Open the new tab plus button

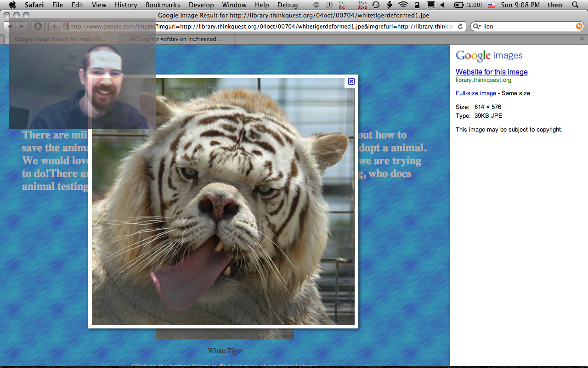pos(582,40)
